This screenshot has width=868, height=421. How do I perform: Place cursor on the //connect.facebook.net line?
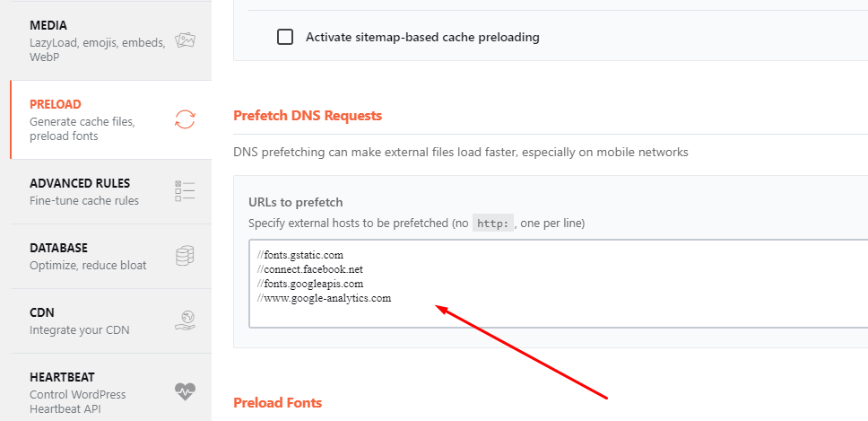[309, 269]
